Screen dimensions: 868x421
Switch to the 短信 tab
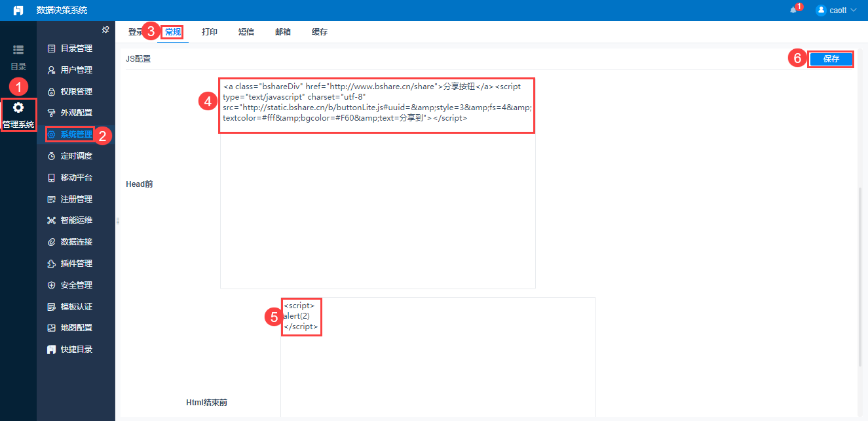tap(246, 31)
